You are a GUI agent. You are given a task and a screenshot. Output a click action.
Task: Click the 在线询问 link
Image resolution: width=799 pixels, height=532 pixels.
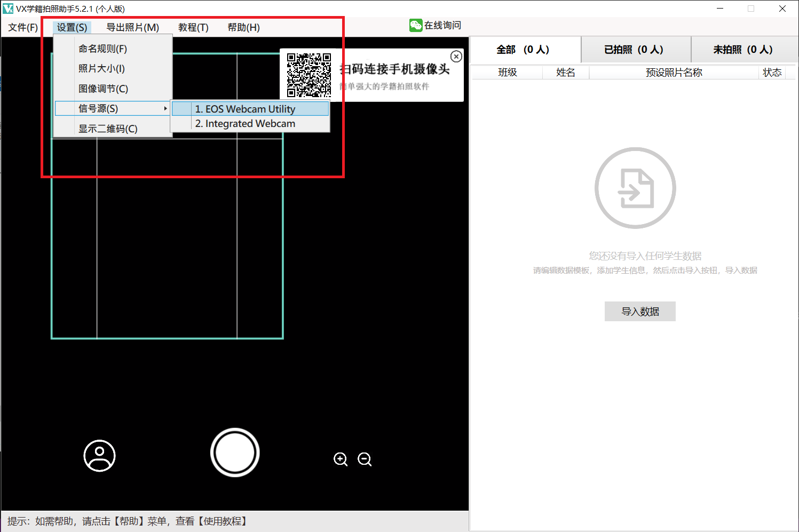pyautogui.click(x=442, y=25)
